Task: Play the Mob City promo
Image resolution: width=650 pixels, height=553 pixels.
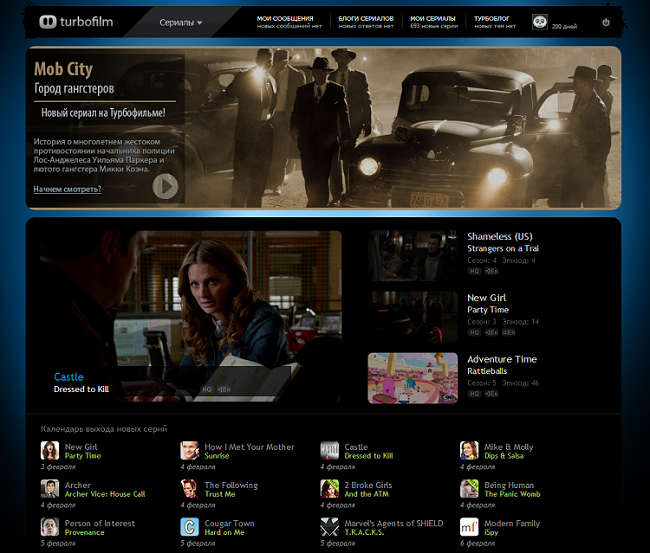Action: pos(165,187)
